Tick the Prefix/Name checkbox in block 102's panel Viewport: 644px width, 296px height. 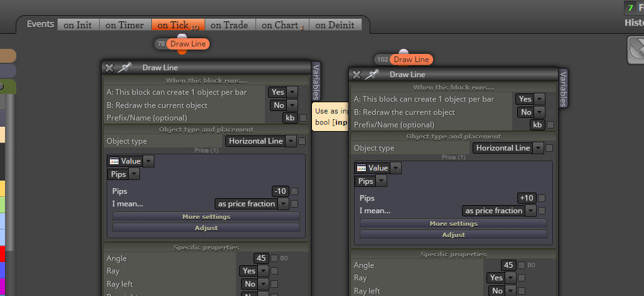pos(550,125)
